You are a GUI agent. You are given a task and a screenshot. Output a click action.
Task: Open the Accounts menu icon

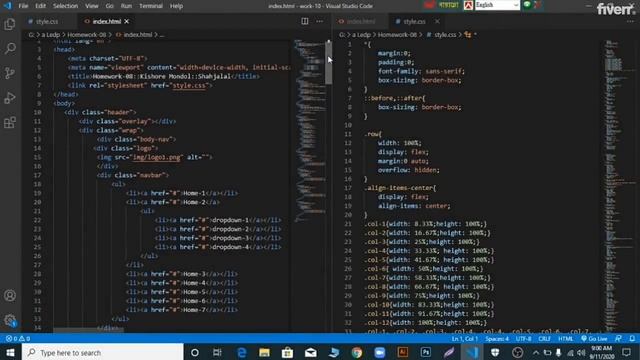[x=10, y=296]
